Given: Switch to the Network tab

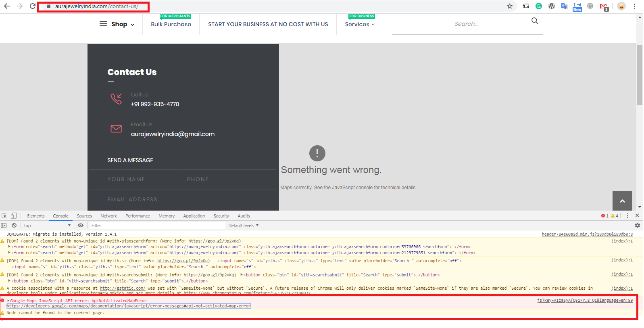Looking at the screenshot, I should (109, 216).
